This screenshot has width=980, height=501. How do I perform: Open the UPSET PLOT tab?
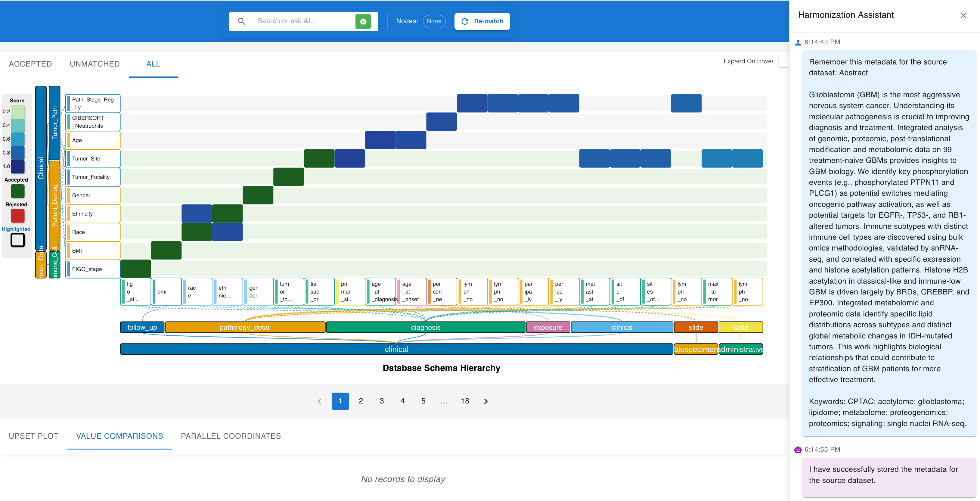click(33, 436)
